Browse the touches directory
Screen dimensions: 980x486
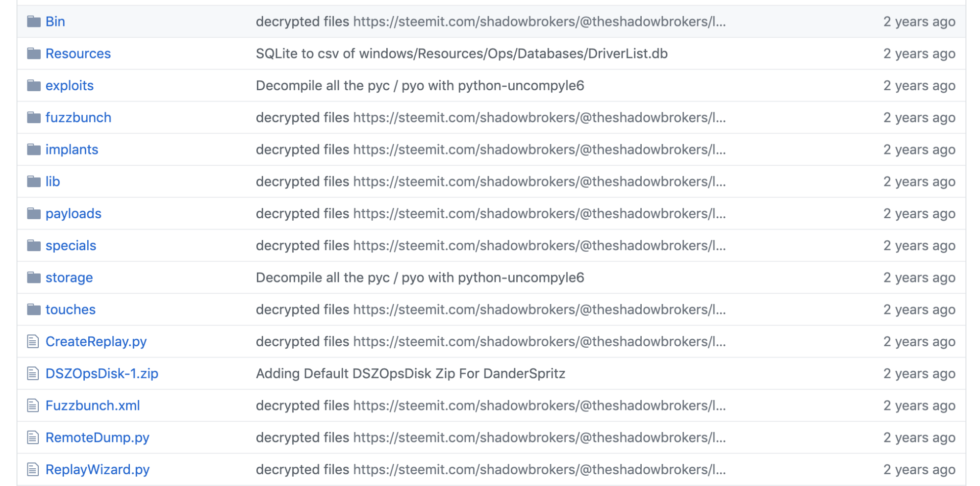point(71,309)
